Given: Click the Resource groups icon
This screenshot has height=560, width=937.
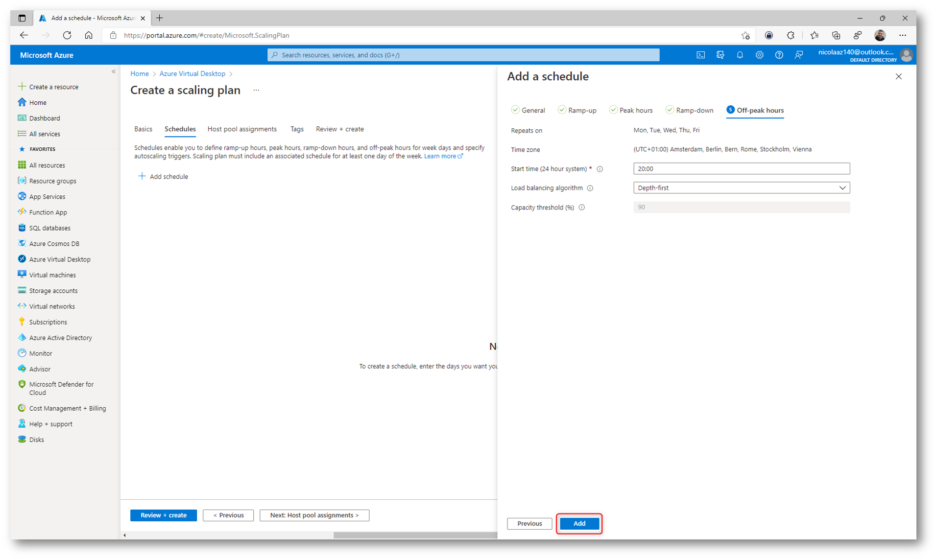Looking at the screenshot, I should 22,181.
